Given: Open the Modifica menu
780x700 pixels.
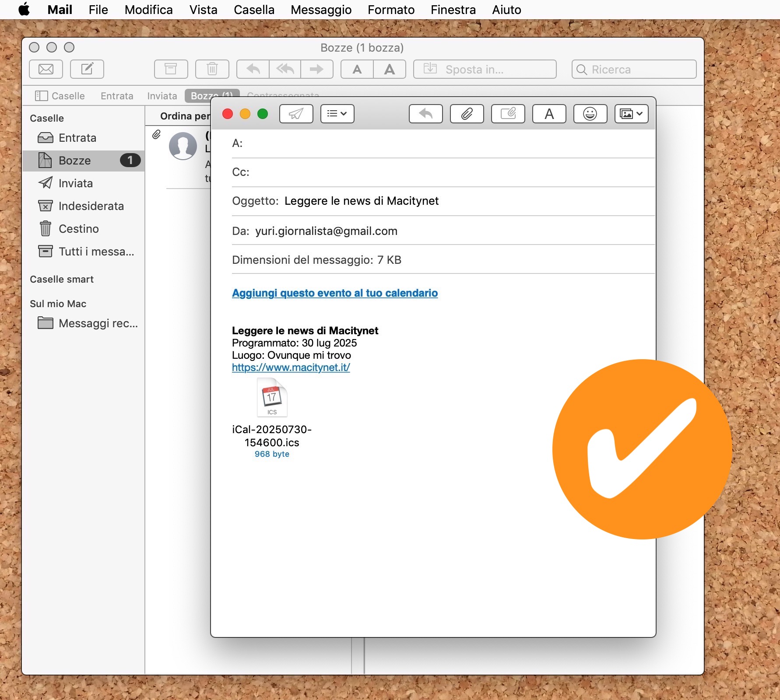Looking at the screenshot, I should click(148, 10).
